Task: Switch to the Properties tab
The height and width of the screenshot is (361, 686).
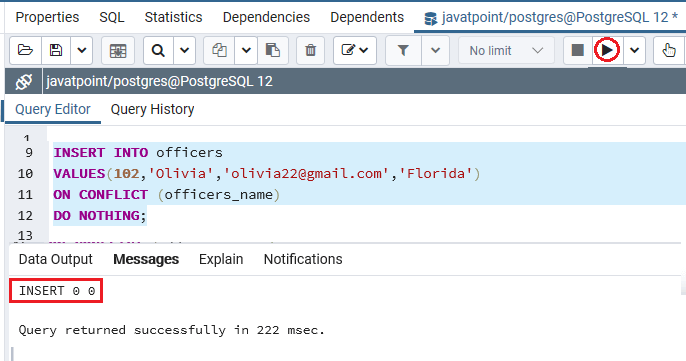Action: [x=47, y=17]
